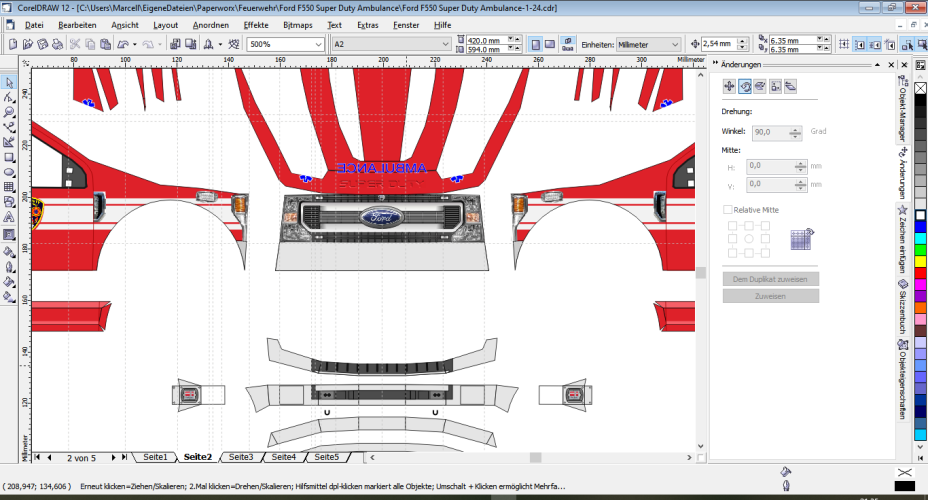Select the Freehand curve tool
Image resolution: width=928 pixels, height=500 pixels.
coord(9,127)
